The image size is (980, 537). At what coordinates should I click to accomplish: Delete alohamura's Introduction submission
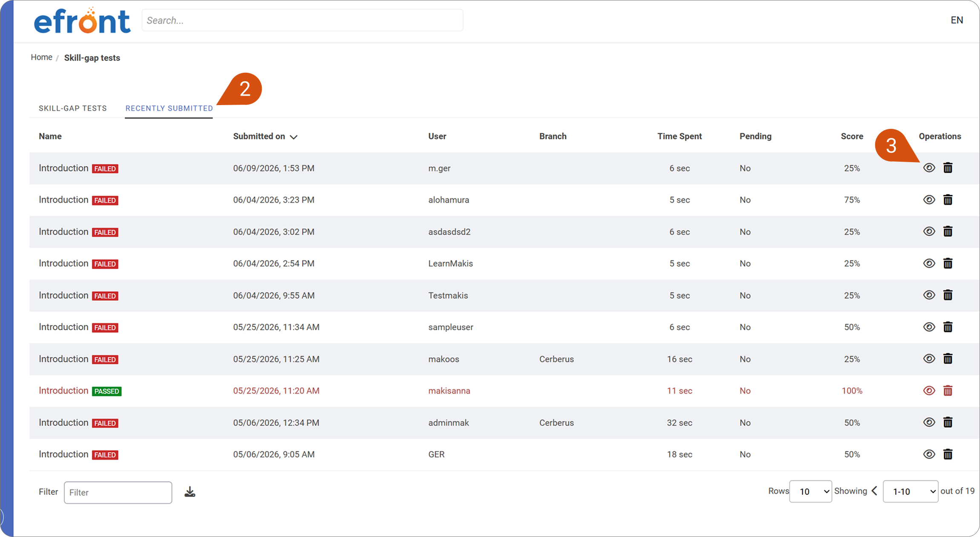(948, 200)
